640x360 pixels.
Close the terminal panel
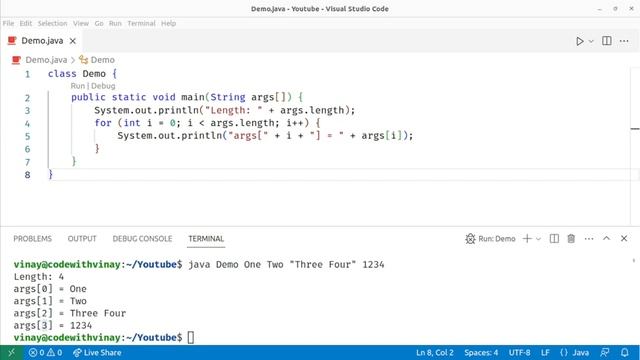[624, 238]
